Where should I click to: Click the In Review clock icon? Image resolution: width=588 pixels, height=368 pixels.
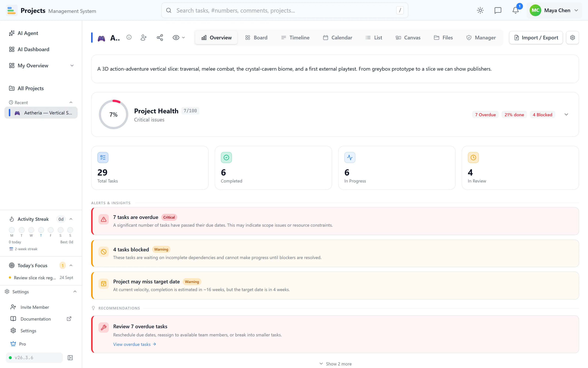pyautogui.click(x=473, y=158)
